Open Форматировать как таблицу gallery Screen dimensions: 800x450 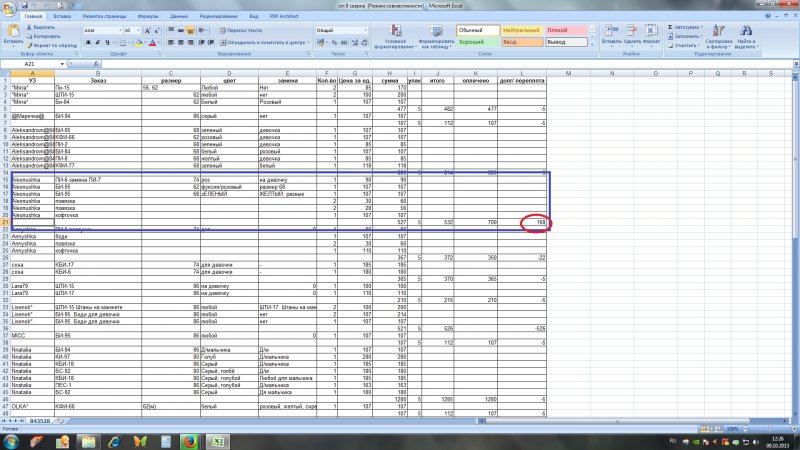[x=436, y=36]
